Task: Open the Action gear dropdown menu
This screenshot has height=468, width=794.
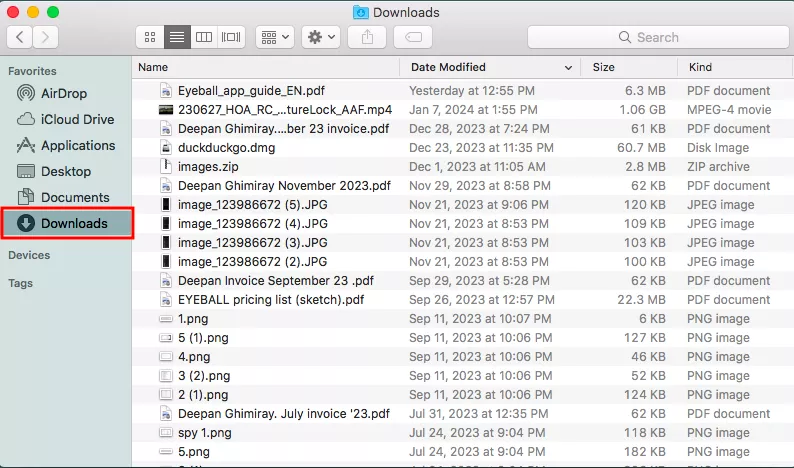Action: coord(322,37)
